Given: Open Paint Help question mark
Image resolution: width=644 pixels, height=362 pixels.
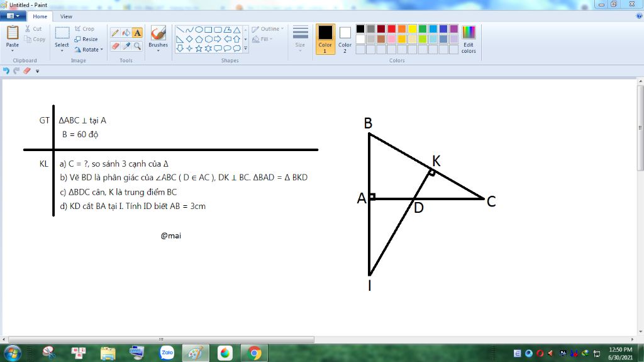Looking at the screenshot, I should pos(639,16).
